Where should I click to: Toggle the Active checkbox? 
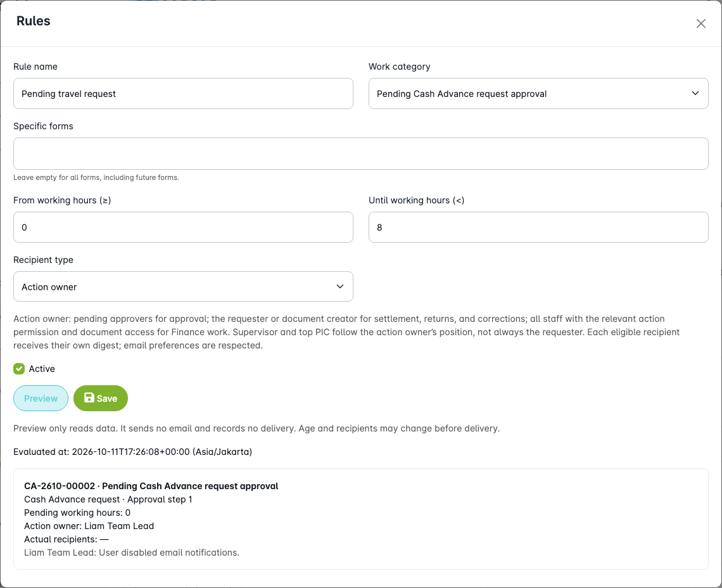point(19,369)
